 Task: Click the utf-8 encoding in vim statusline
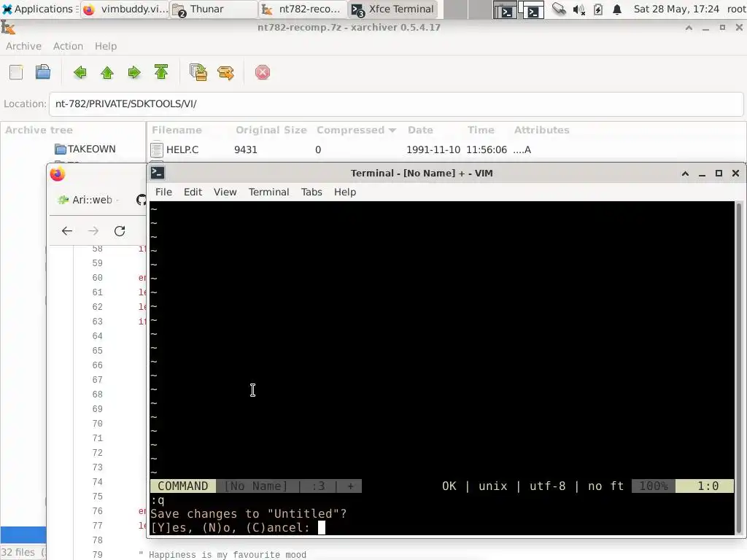point(547,486)
